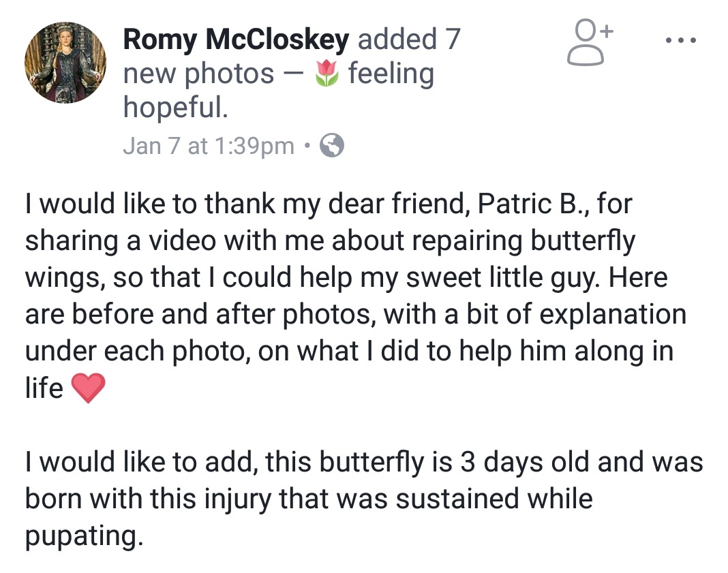Open the three-dot post options menu
This screenshot has height=573, width=728.
tap(680, 41)
